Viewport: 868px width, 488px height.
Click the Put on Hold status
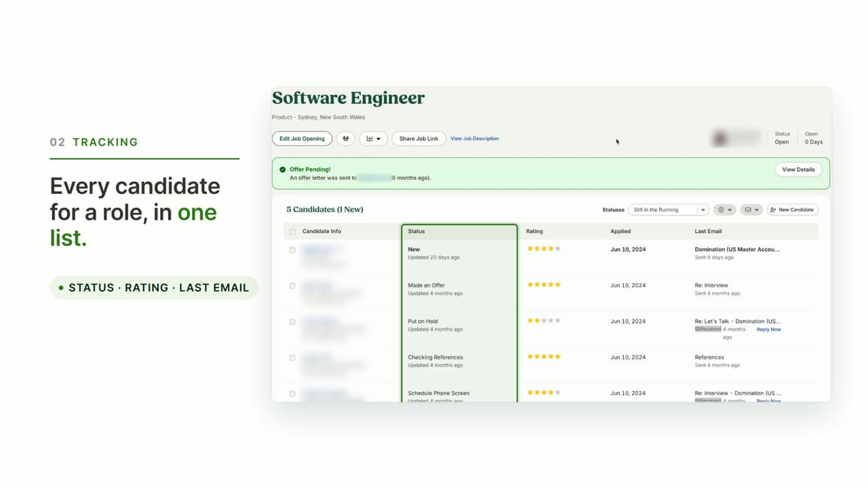(x=423, y=321)
